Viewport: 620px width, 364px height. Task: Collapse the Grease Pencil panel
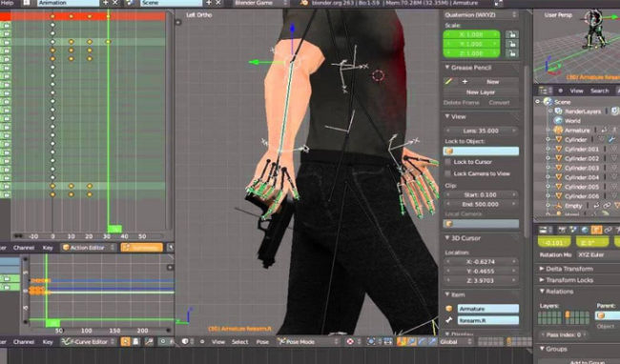coord(446,68)
